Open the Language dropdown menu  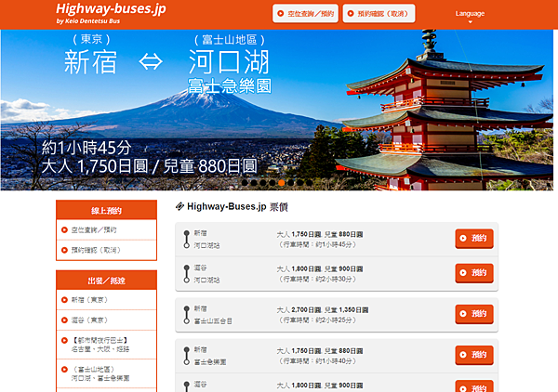tap(470, 17)
